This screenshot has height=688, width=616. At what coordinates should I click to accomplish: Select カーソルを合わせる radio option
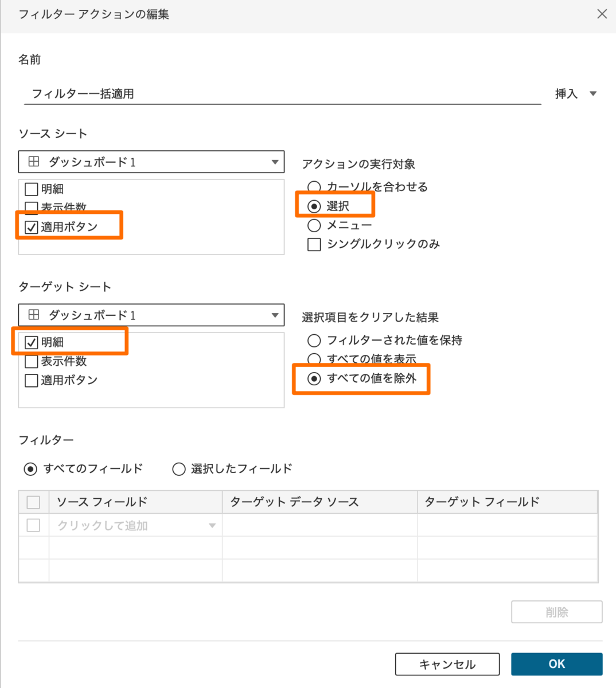tap(314, 187)
